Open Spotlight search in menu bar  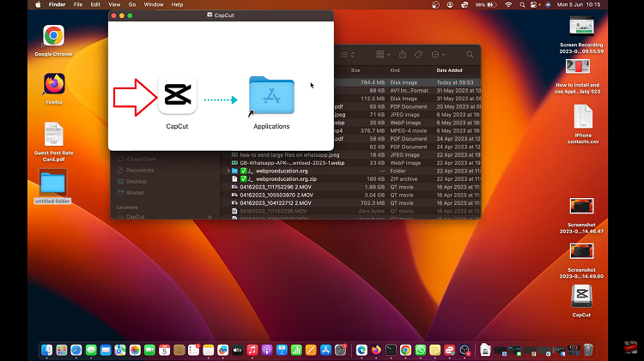click(522, 5)
